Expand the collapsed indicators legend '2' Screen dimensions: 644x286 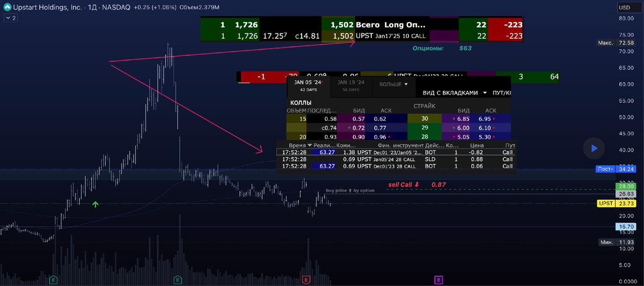point(10,18)
